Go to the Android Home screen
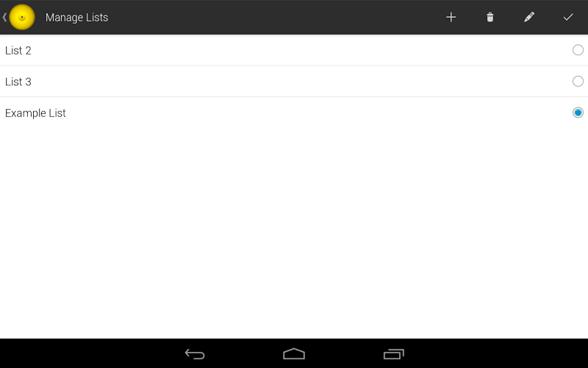 [x=294, y=354]
